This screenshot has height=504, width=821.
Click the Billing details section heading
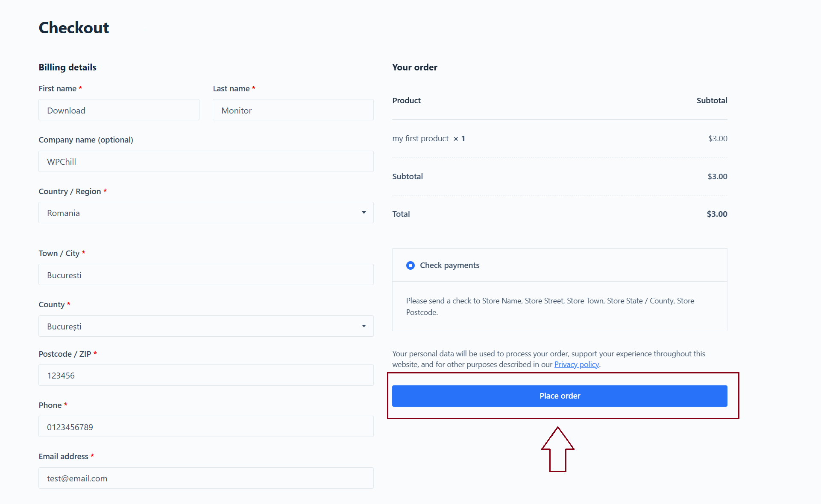(x=67, y=67)
